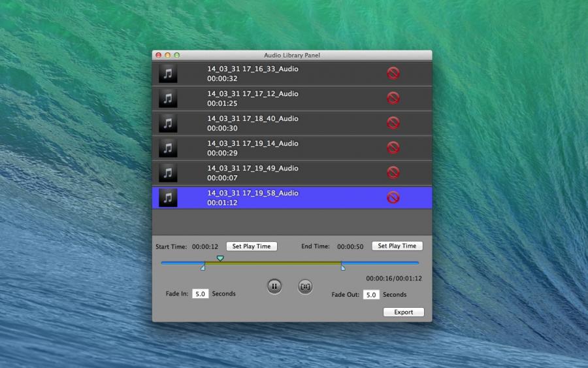The image size is (588, 368).
Task: Select the 14_03_31 17_19_14_Audio title text
Action: [x=253, y=143]
